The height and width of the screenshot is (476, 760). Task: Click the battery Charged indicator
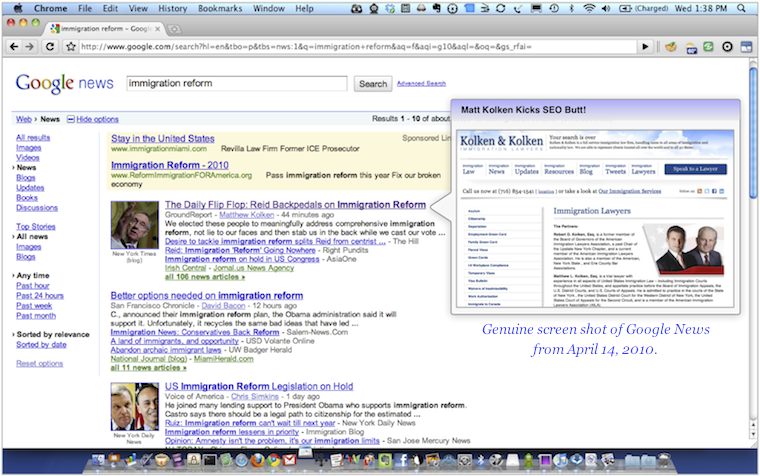point(644,8)
